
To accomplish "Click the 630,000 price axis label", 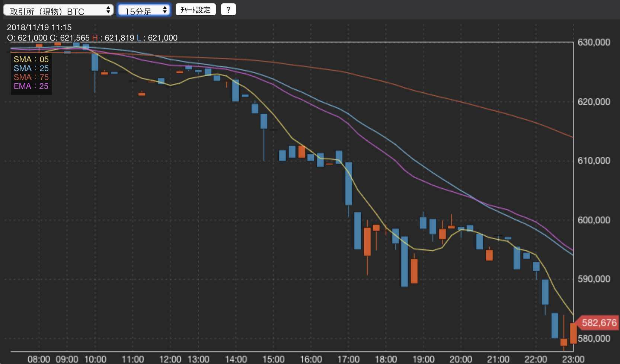I will coord(594,42).
